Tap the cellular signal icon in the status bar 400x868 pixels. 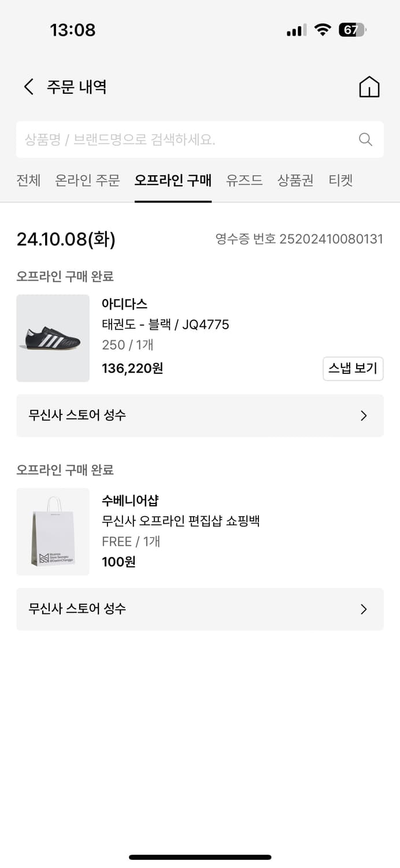pos(295,30)
